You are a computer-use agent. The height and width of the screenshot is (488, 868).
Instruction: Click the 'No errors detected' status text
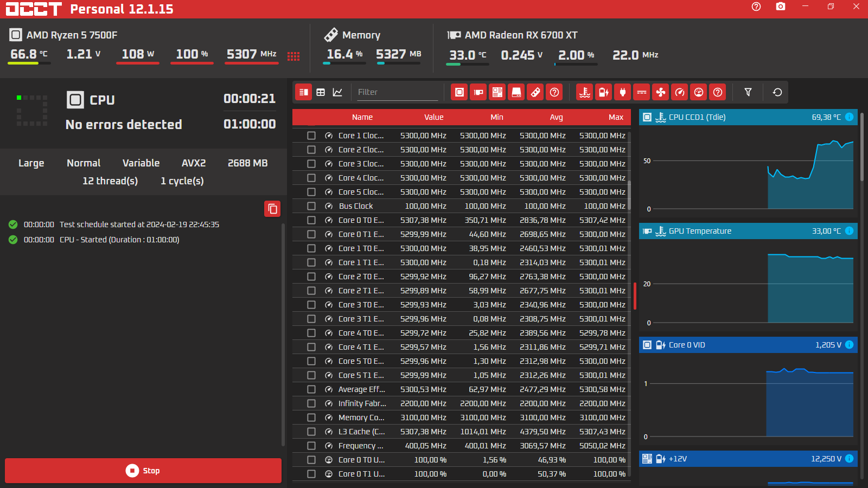124,125
